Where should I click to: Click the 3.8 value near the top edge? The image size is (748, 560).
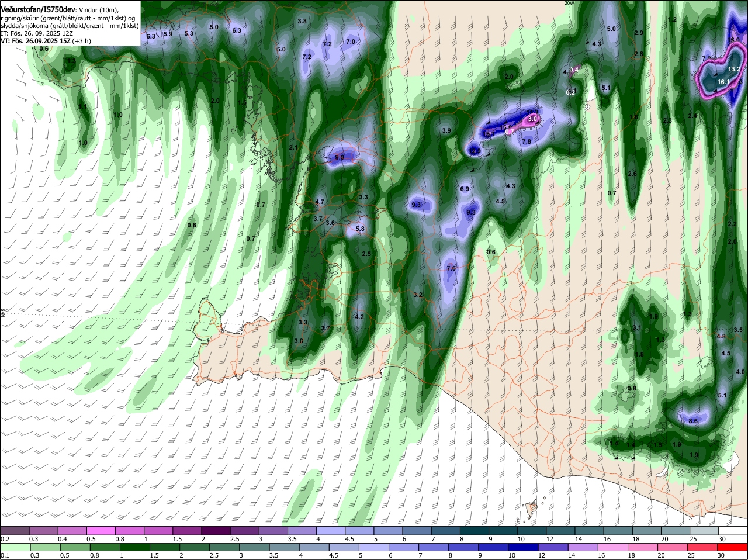[x=302, y=21]
